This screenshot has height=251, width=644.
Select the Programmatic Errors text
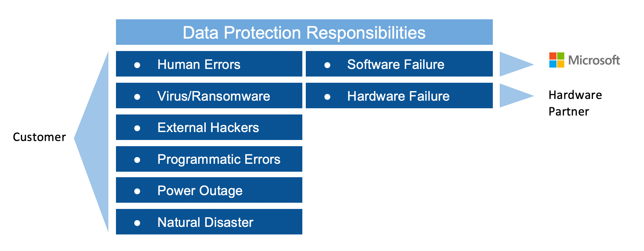[219, 159]
